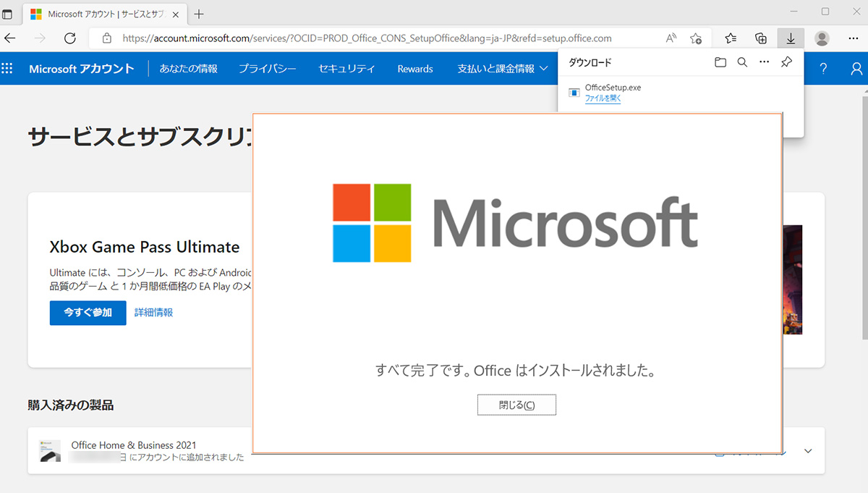Open the セキュリティ menu
This screenshot has width=868, height=493.
tap(346, 69)
